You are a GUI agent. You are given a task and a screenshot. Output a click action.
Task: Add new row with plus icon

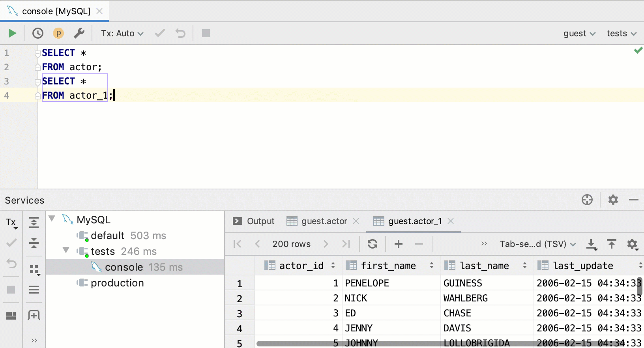click(x=399, y=244)
